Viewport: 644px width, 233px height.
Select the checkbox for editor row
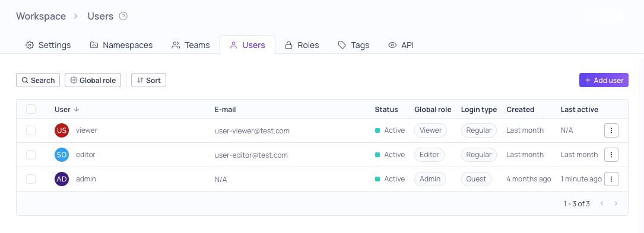pos(31,155)
